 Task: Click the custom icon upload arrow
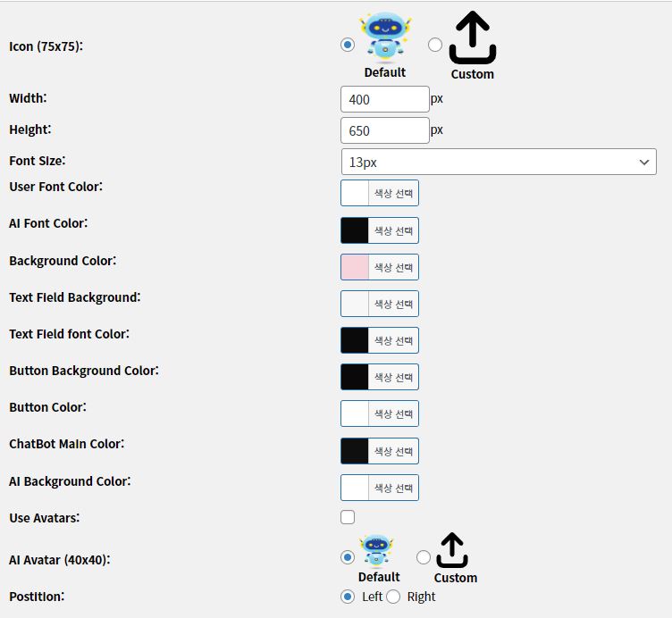pos(472,40)
